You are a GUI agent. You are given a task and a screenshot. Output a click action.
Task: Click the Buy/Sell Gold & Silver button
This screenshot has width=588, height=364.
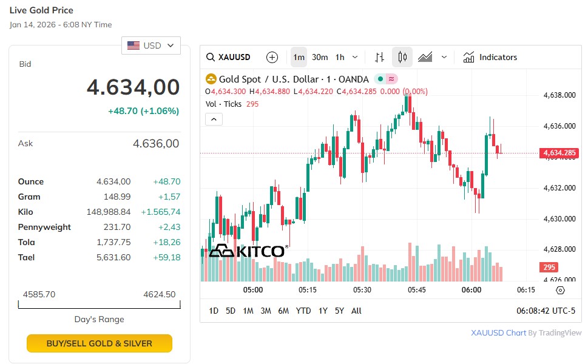coord(100,343)
